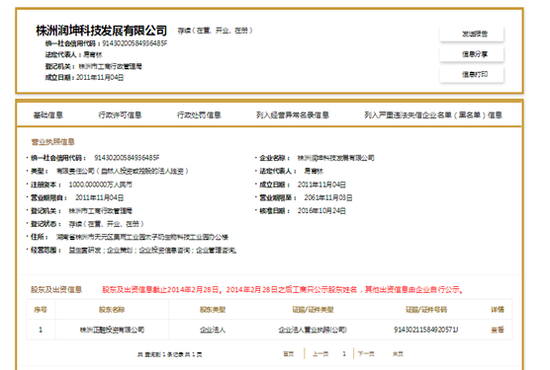The image size is (550, 370).
Task: Switch to the 基础信息 tab
Action: point(48,115)
